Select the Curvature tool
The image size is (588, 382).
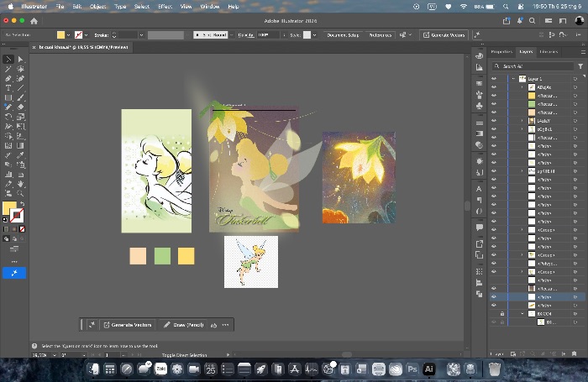pyautogui.click(x=20, y=78)
